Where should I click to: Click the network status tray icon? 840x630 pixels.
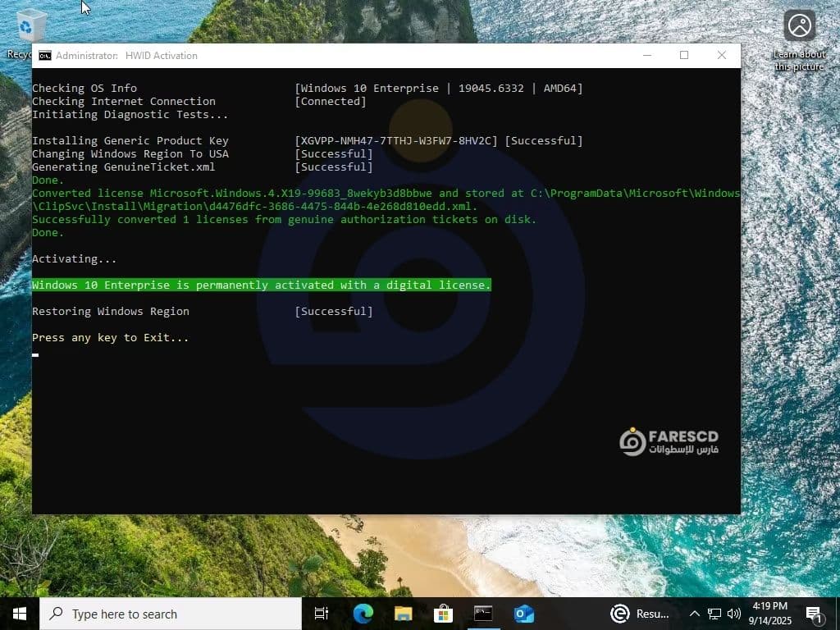[714, 614]
